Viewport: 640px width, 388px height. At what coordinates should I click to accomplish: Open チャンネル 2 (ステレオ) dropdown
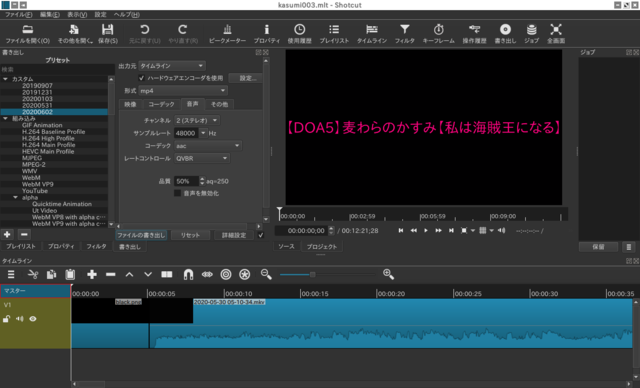tap(197, 120)
